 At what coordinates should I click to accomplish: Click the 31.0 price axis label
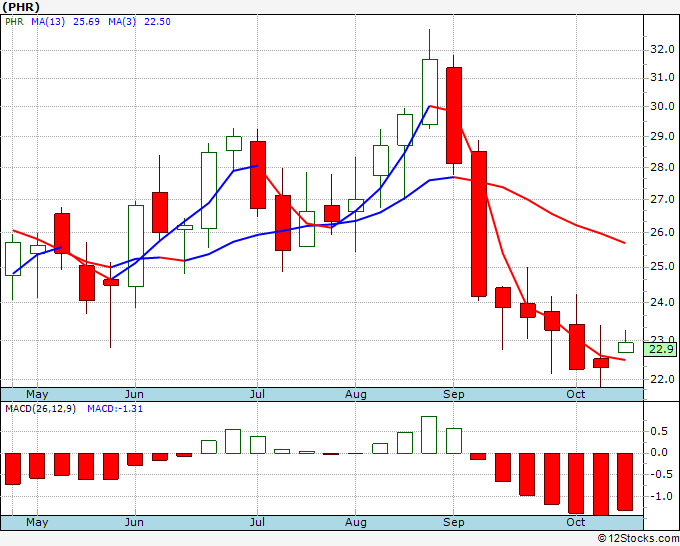pyautogui.click(x=662, y=78)
